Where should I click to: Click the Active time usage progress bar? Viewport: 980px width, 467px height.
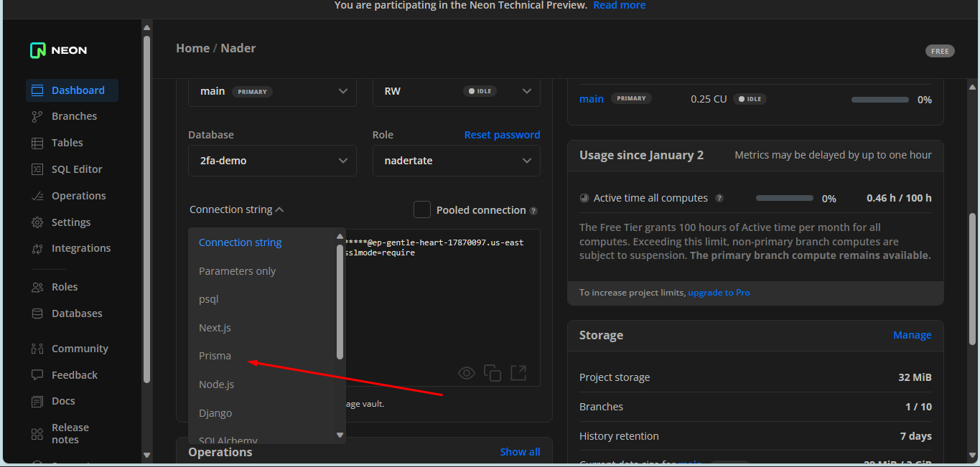click(785, 198)
